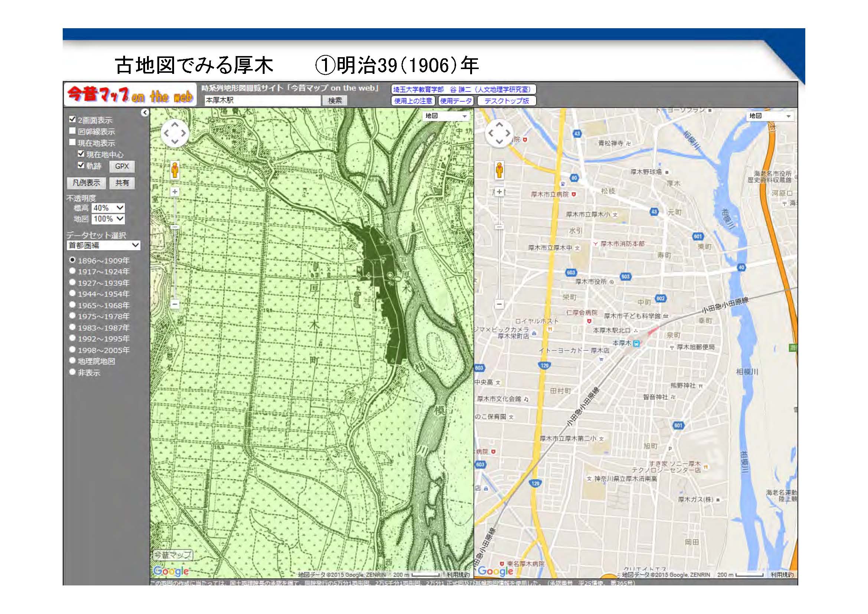The height and width of the screenshot is (614, 868).
Task: Select the 1975～1978年 radio option
Action: (x=72, y=315)
